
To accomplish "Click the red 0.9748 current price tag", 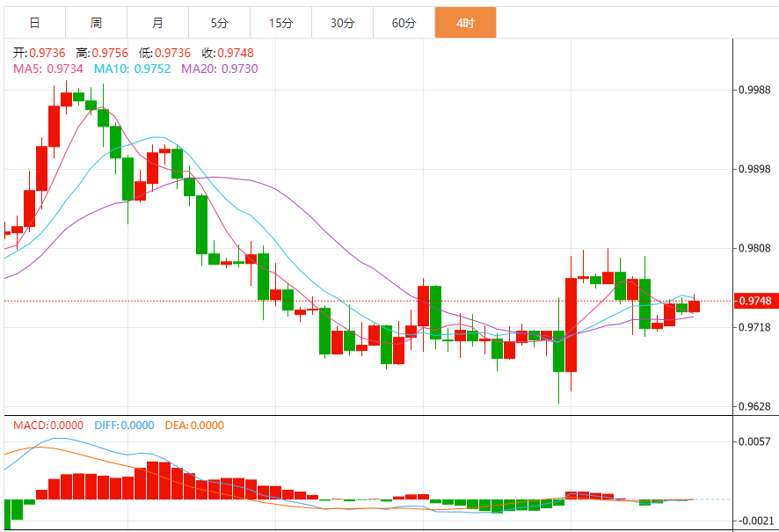I will 756,301.
